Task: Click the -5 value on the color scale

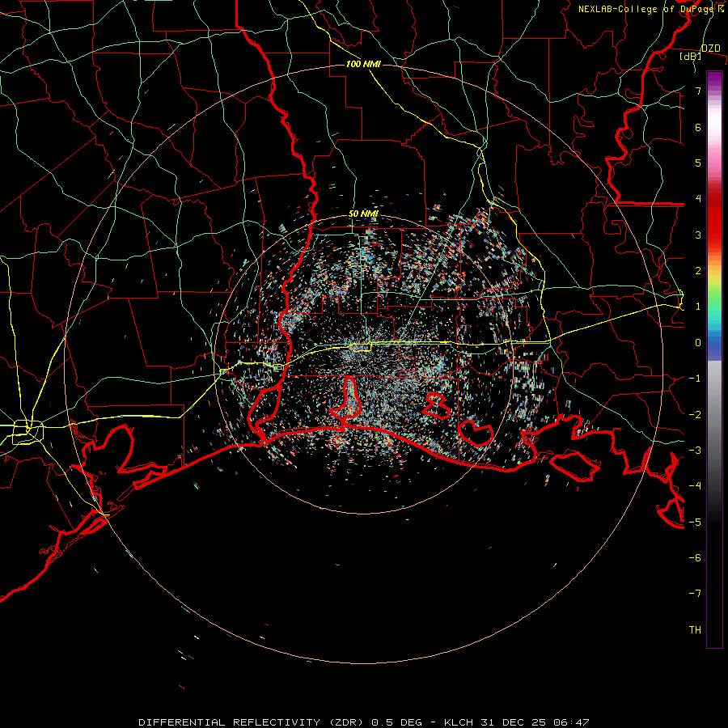Action: point(695,522)
